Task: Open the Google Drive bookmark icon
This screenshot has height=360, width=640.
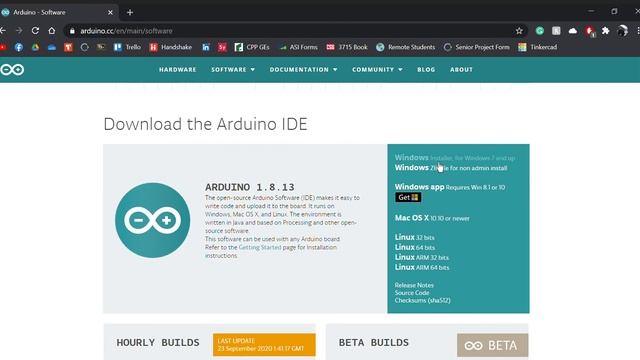Action: point(36,47)
